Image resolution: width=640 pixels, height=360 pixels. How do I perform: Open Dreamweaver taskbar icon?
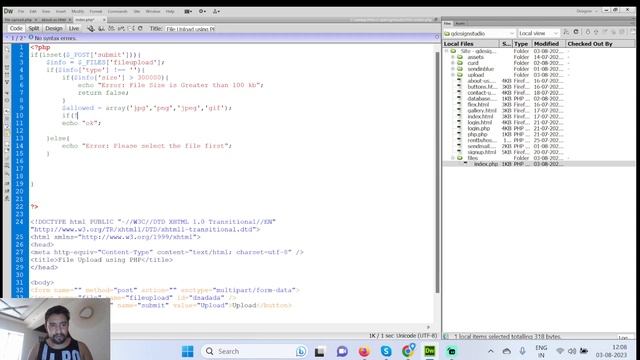(430, 351)
